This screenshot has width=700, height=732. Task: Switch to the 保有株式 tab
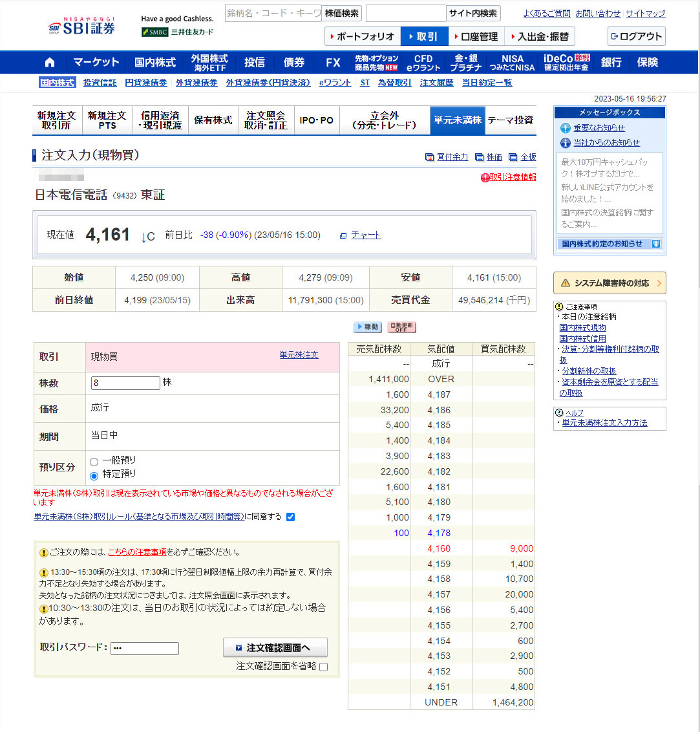pyautogui.click(x=213, y=120)
